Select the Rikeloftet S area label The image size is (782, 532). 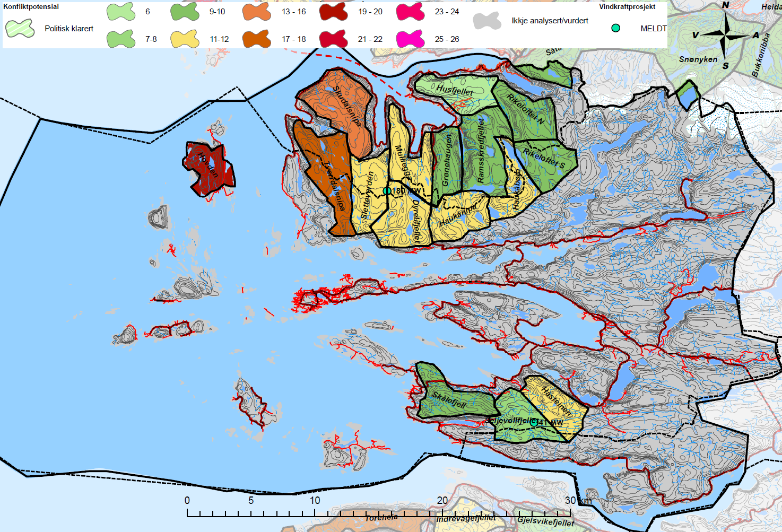[x=544, y=159]
